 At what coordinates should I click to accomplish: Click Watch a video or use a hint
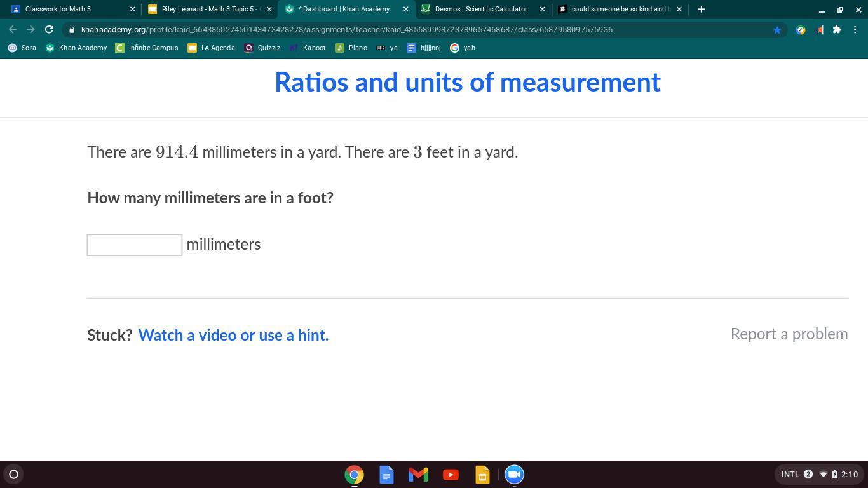coord(233,335)
